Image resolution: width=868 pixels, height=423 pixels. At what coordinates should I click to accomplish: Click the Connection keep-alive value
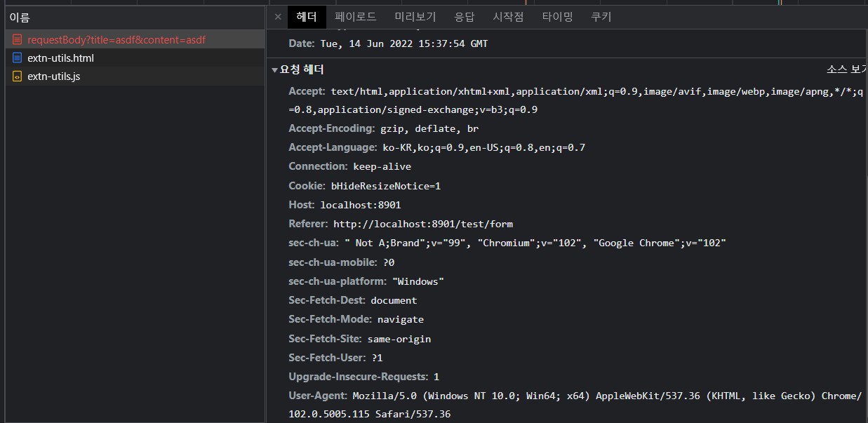pos(382,166)
